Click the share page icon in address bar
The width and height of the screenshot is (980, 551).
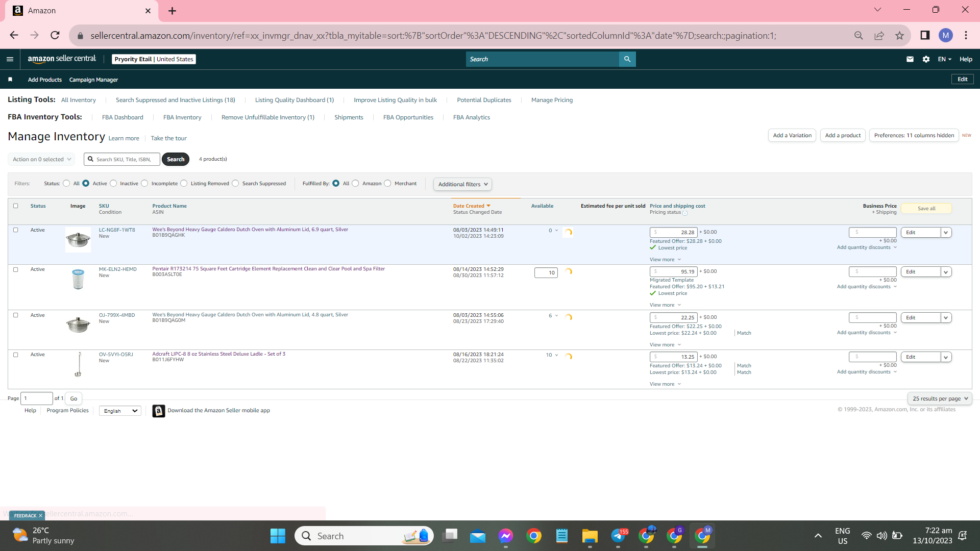tap(879, 35)
